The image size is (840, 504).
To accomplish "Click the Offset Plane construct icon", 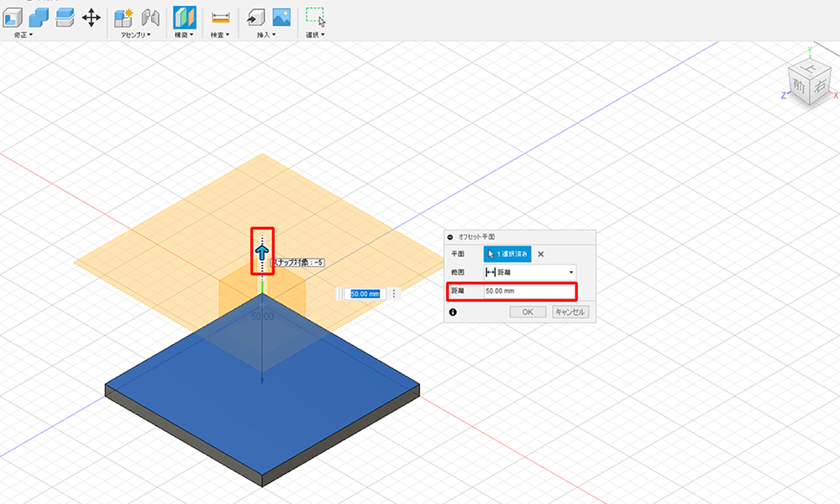I will (185, 17).
